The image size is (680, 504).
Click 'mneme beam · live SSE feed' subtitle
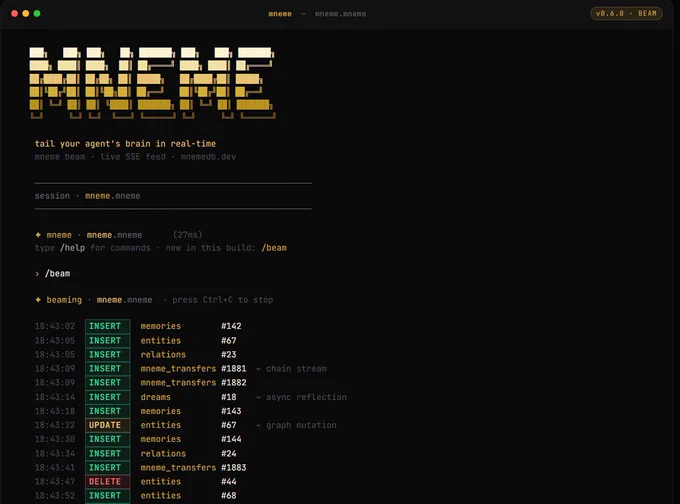pyautogui.click(x=100, y=157)
